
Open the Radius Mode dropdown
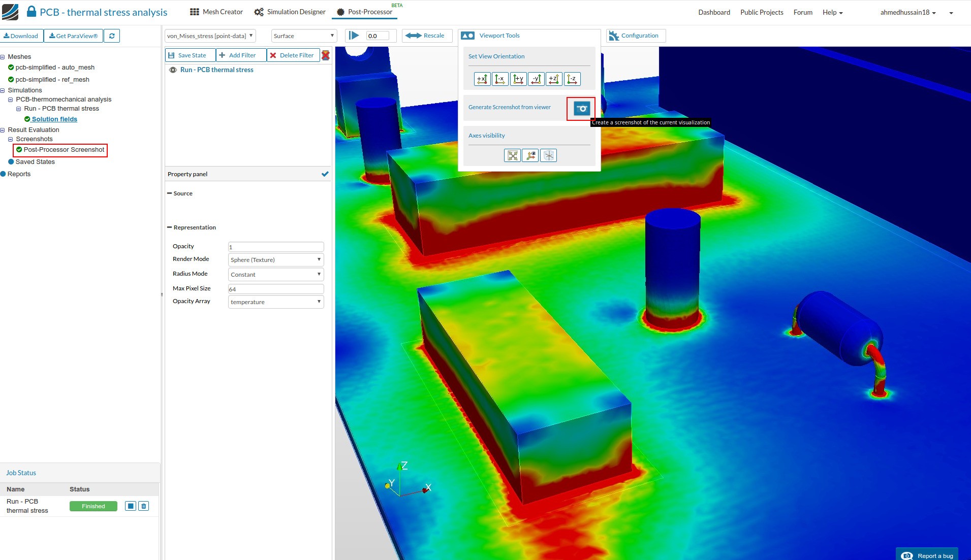(276, 275)
